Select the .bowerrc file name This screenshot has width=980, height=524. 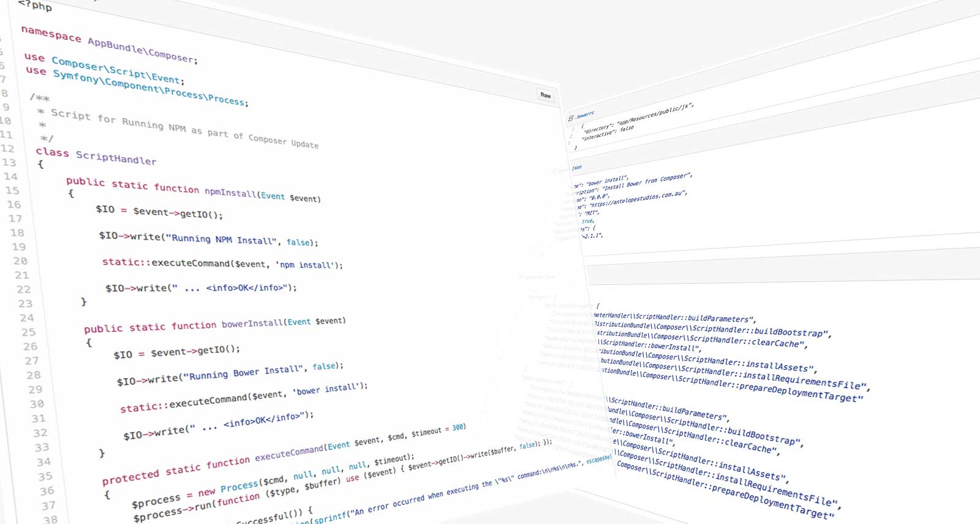585,115
